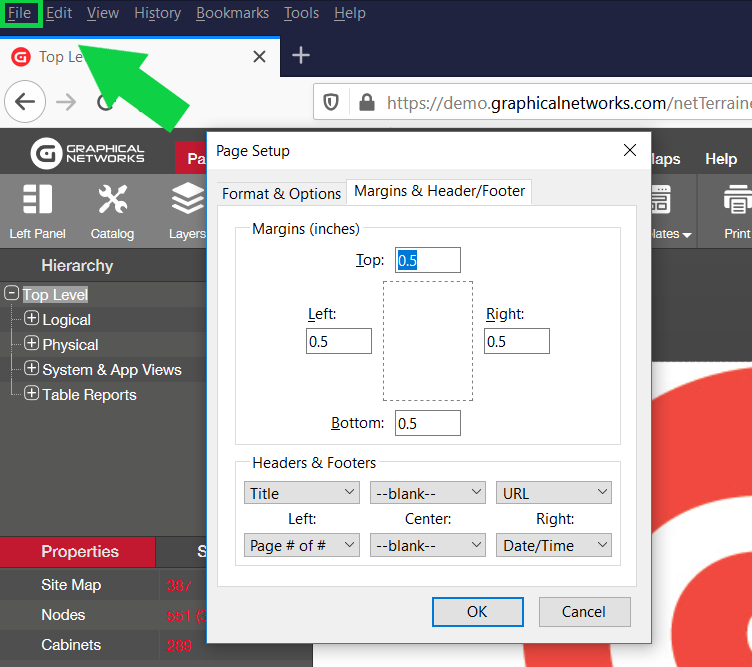The height and width of the screenshot is (667, 752).
Task: Collapse the Top Level tree node
Action: click(x=12, y=294)
